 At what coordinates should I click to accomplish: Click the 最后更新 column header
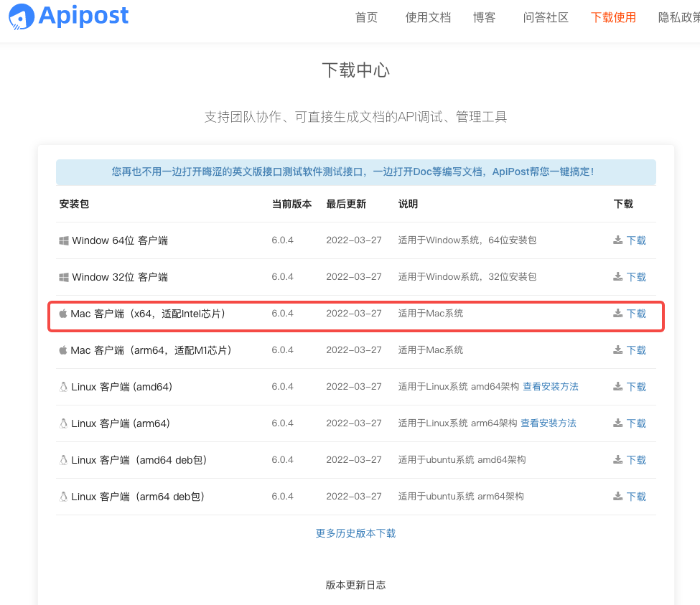click(x=346, y=204)
